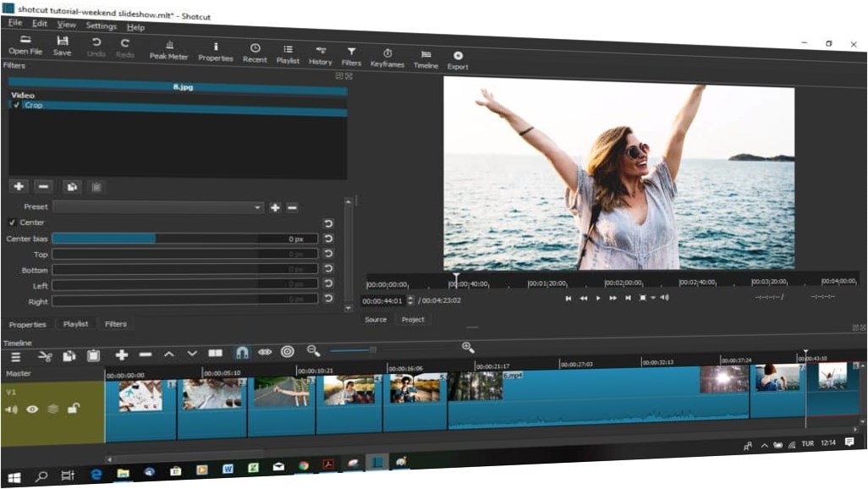Screen dimensions: 868x489
Task: Show the Recent files panel
Action: [255, 53]
